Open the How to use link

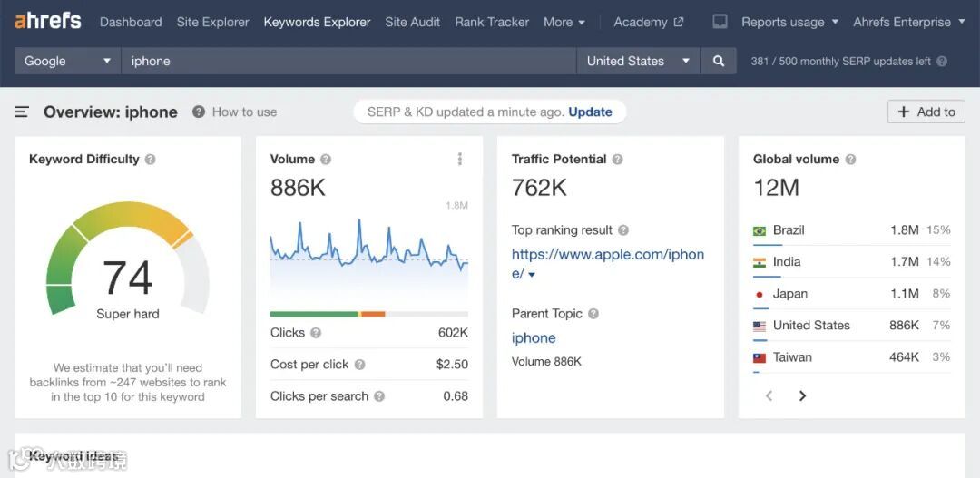click(x=244, y=112)
